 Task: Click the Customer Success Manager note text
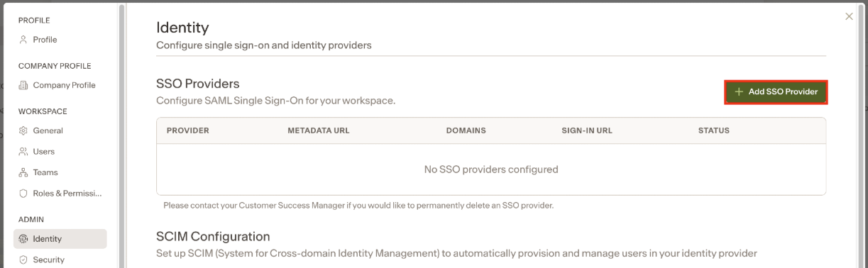tap(358, 206)
